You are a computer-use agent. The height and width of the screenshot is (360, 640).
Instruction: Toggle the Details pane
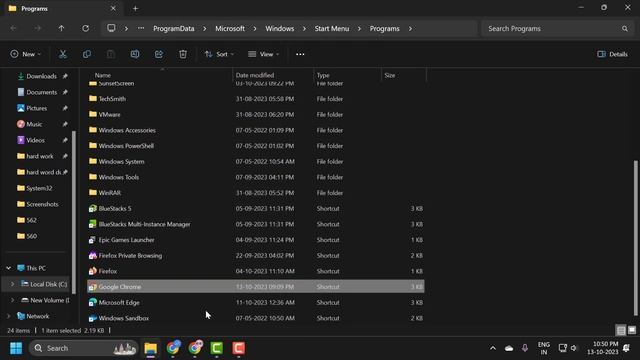tap(612, 54)
